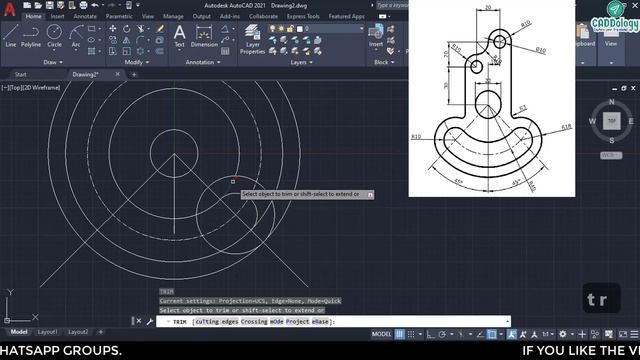Screen dimensions: 640x360
Task: Toggle Clean Screen in status bar
Action: (623, 334)
